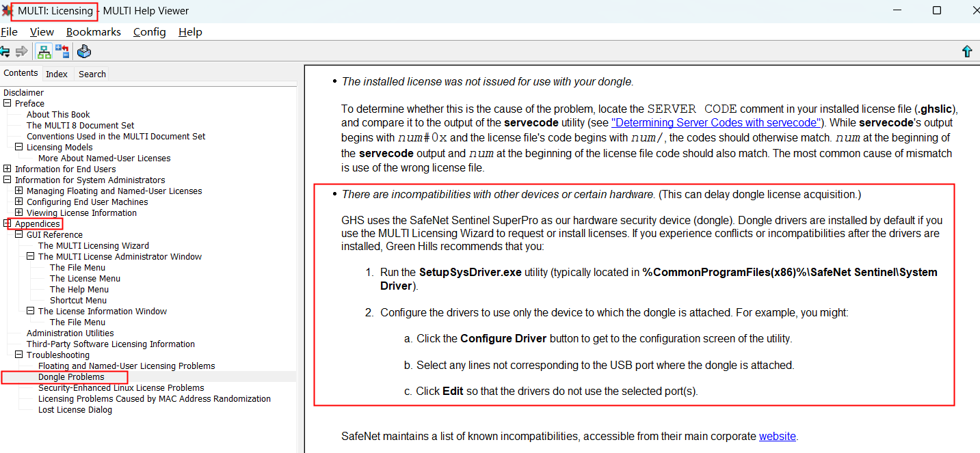Collapse the Troubleshooting tree node
This screenshot has height=453, width=980.
pos(19,355)
